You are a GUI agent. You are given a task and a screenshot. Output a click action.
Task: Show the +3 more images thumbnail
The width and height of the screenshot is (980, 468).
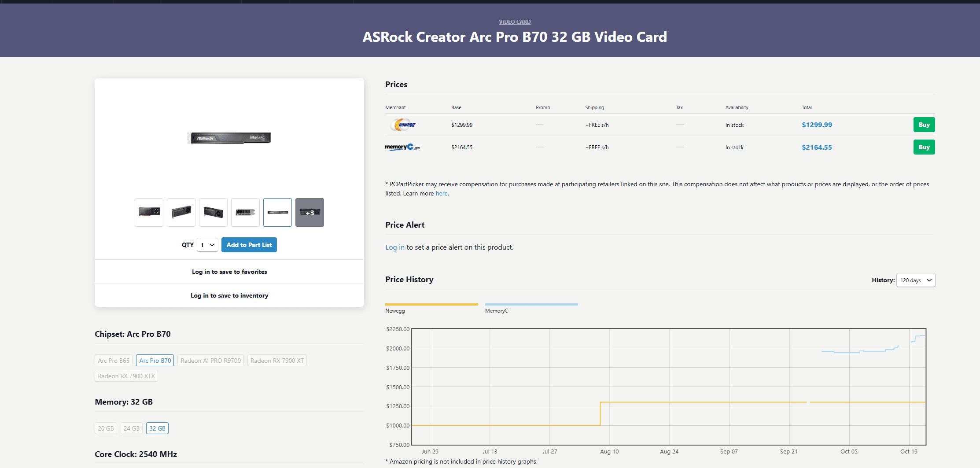coord(309,212)
